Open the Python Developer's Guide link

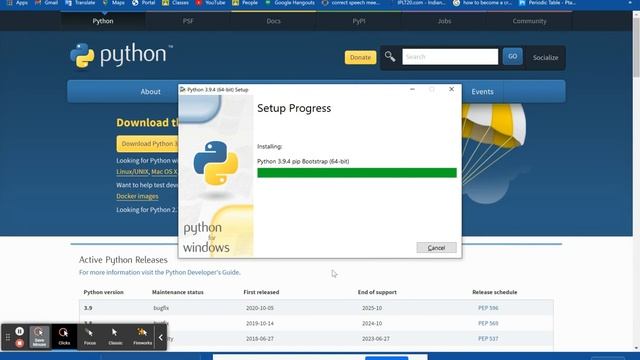click(x=202, y=272)
